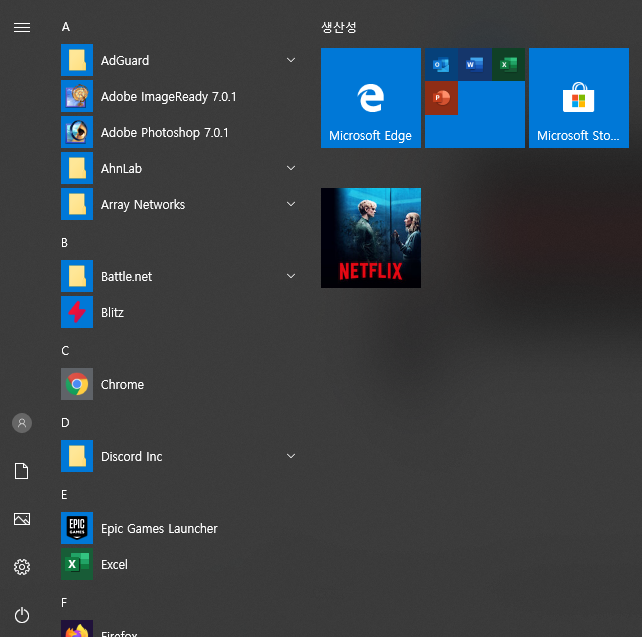Click the letter A section header
Image resolution: width=642 pixels, height=637 pixels.
(x=66, y=27)
